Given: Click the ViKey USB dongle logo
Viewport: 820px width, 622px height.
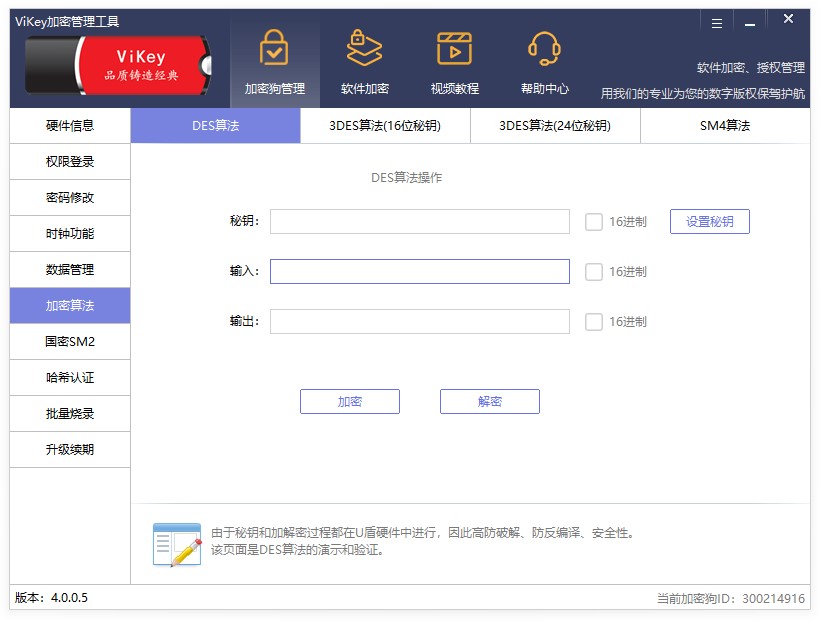Looking at the screenshot, I should click(x=118, y=65).
